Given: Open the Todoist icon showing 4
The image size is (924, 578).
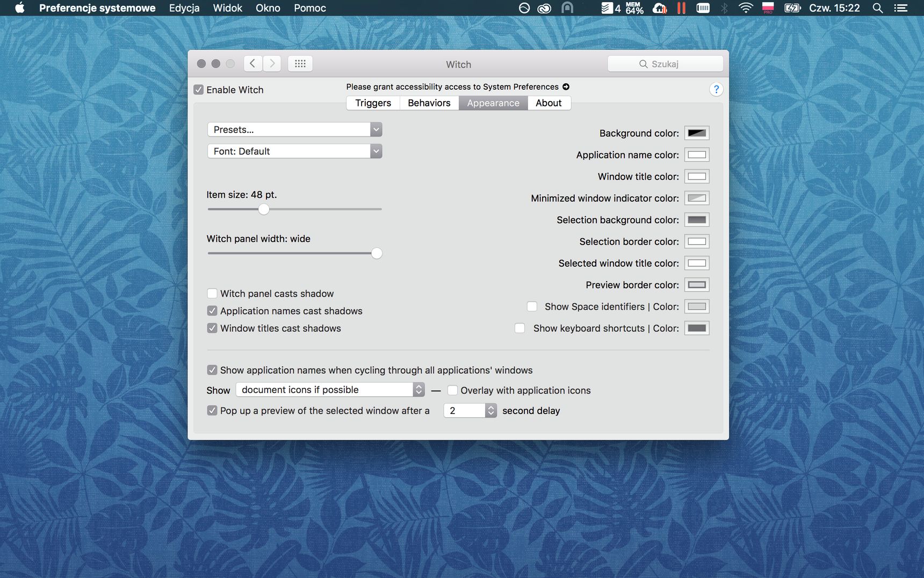Looking at the screenshot, I should (x=611, y=8).
